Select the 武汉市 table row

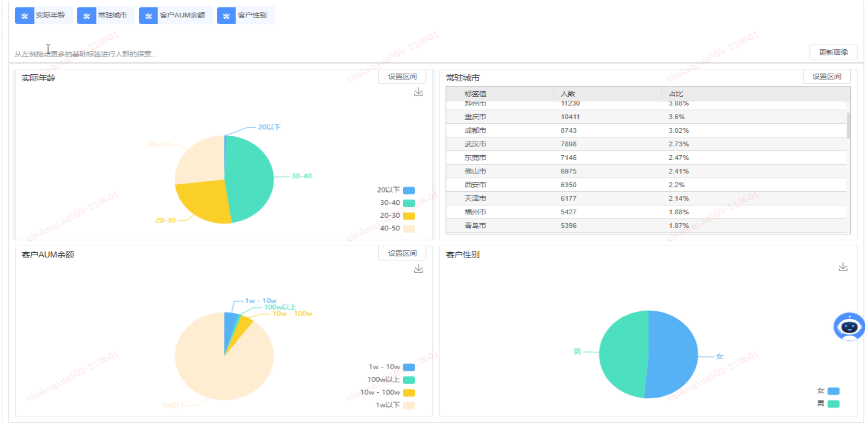coord(646,144)
